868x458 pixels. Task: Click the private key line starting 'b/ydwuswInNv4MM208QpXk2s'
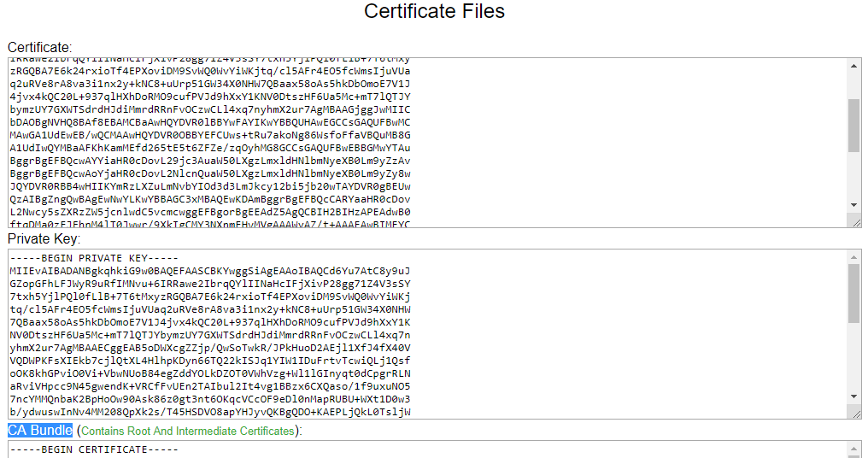click(x=210, y=412)
